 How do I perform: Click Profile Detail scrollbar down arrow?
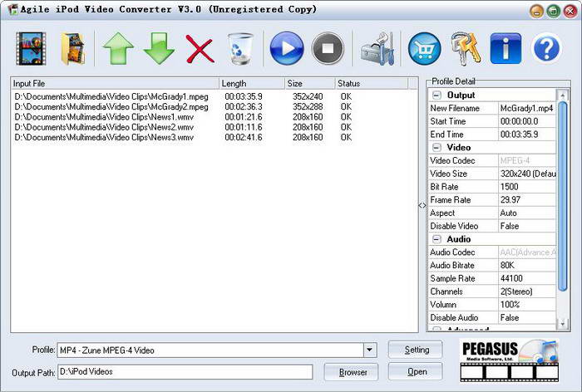tap(562, 323)
